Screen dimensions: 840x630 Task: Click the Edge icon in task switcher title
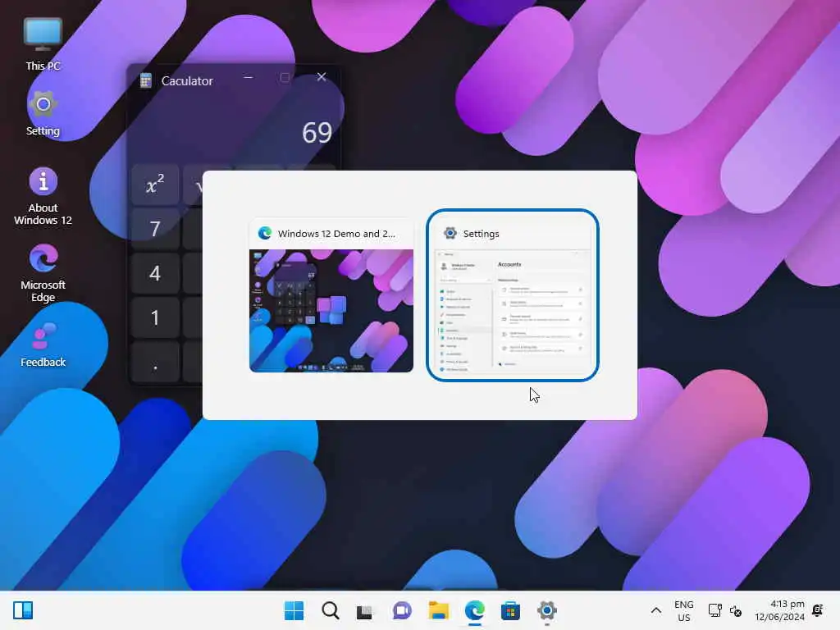point(265,233)
